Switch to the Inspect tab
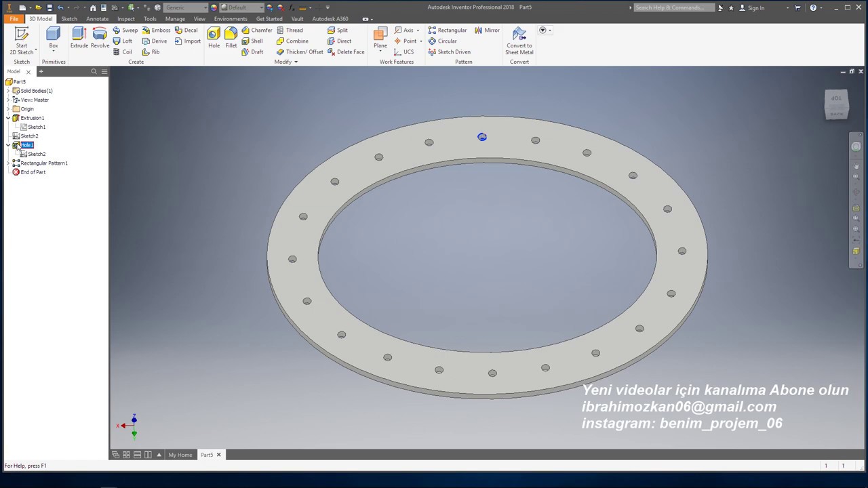868x488 pixels. coord(126,19)
